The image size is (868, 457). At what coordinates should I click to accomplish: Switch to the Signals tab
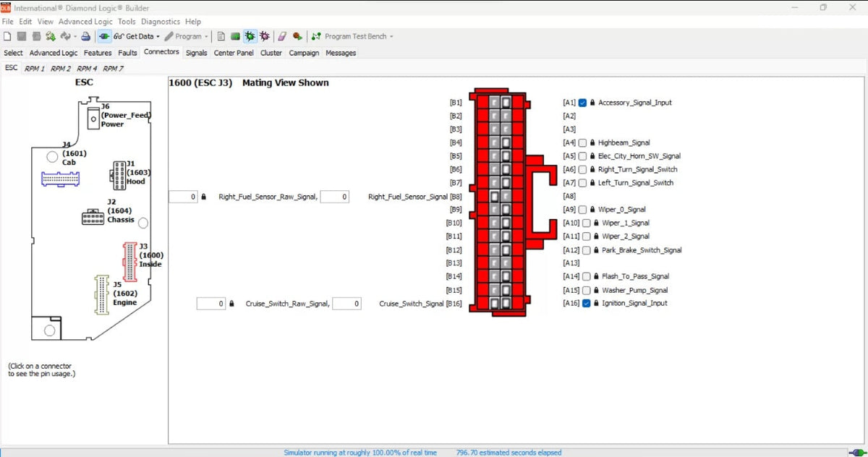click(196, 53)
